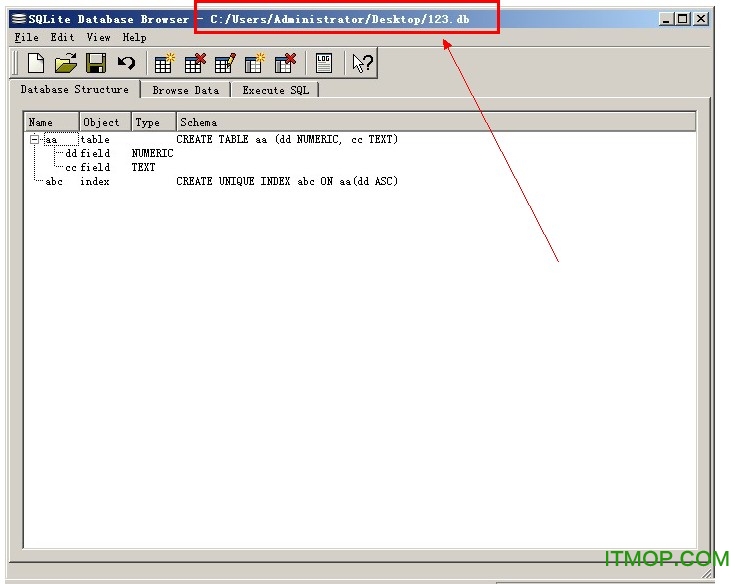Minimize the SQLite Database Browser window
The width and height of the screenshot is (735, 584).
click(x=666, y=19)
